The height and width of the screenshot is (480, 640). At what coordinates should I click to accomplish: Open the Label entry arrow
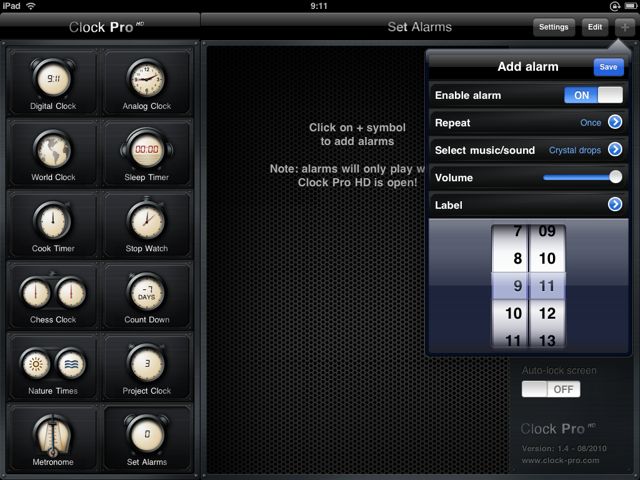click(615, 204)
